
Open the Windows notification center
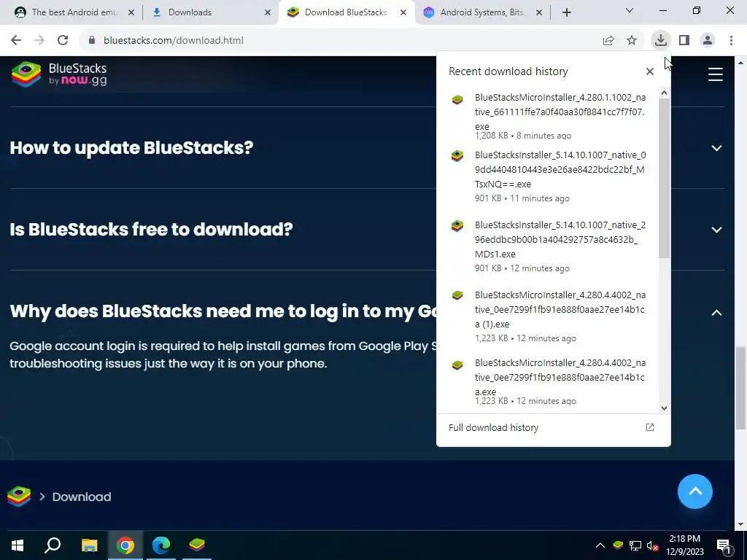[x=724, y=545]
